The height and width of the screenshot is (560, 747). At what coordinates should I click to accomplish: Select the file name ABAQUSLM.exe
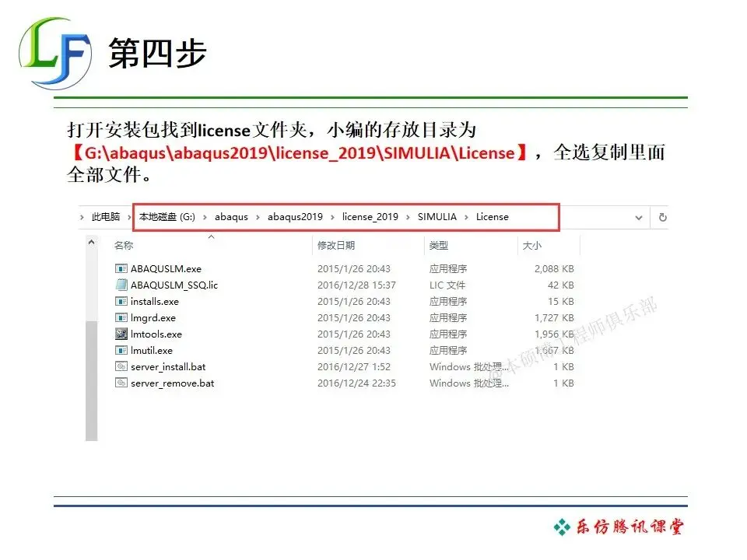[166, 268]
